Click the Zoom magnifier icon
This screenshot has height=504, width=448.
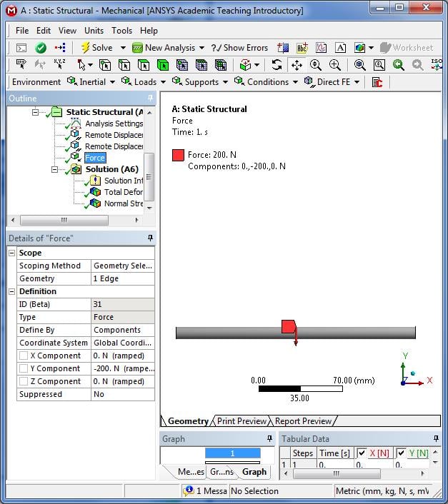tap(316, 65)
